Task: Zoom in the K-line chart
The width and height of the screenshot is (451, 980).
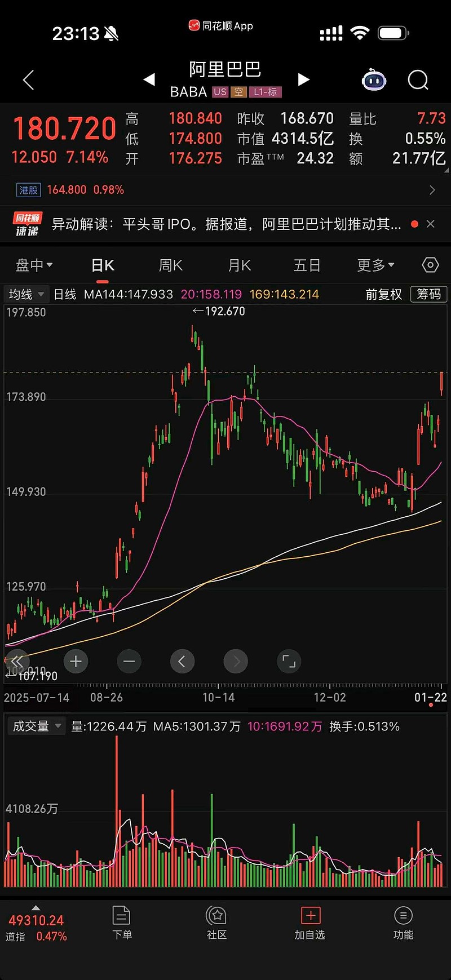Action: point(76,661)
